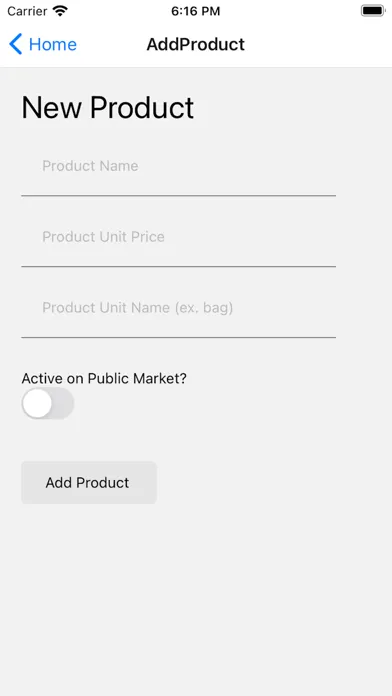Viewport: 392px width, 696px height.
Task: Click the white knob of the market switch
Action: click(37, 403)
